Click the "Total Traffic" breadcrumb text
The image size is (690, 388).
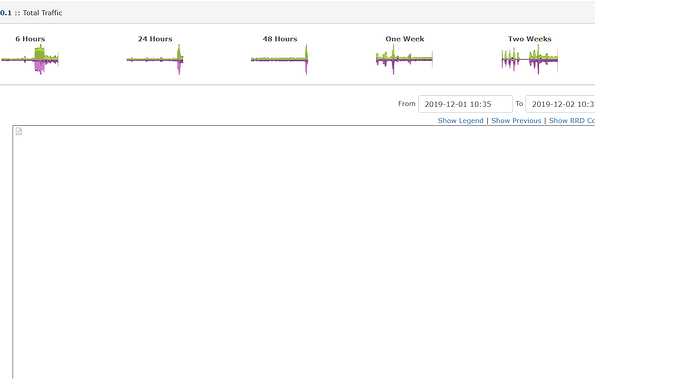tap(42, 13)
